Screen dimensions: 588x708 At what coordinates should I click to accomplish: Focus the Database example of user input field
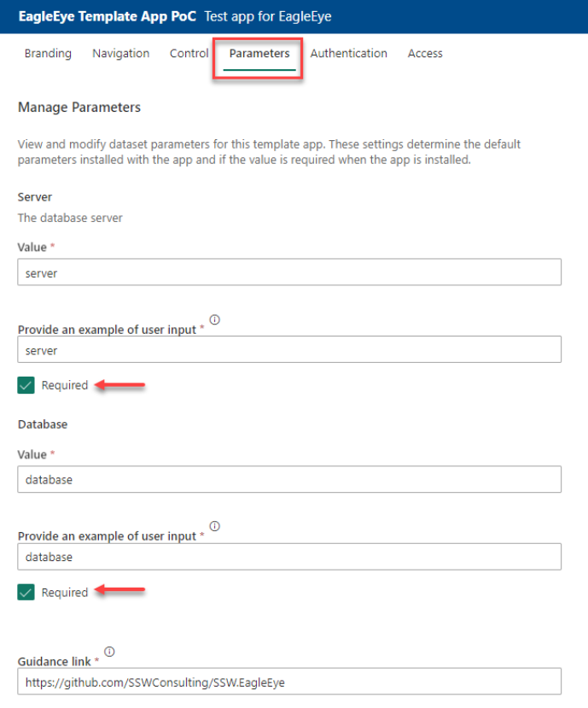pyautogui.click(x=289, y=557)
